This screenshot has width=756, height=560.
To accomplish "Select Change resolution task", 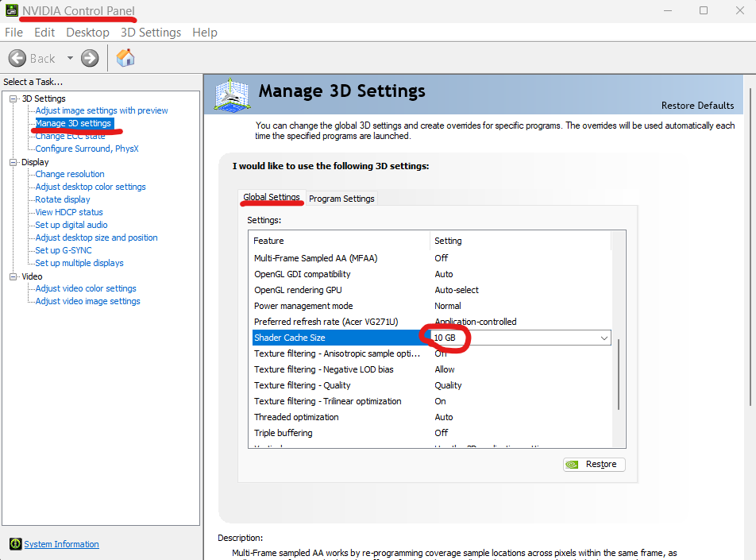I will pyautogui.click(x=69, y=174).
